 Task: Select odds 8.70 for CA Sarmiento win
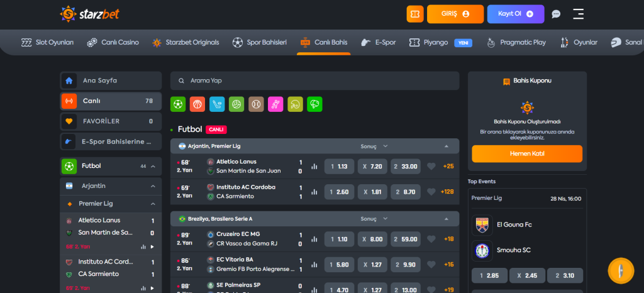coord(406,192)
